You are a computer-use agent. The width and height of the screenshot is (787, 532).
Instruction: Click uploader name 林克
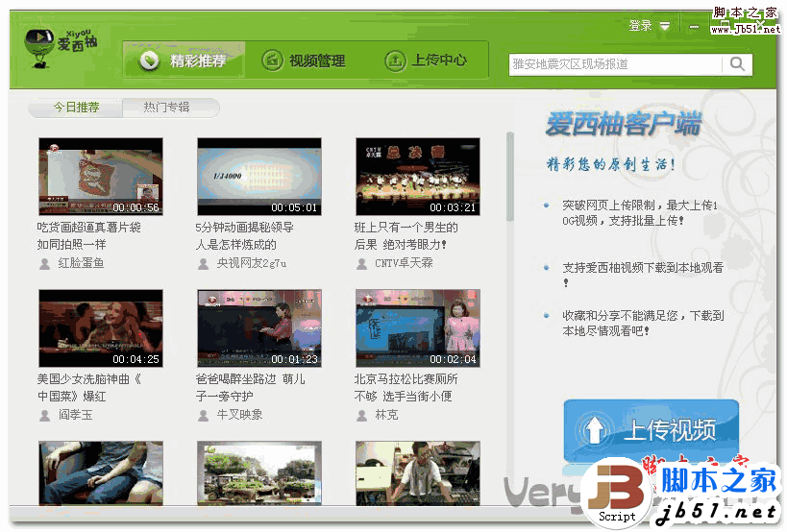pos(386,415)
